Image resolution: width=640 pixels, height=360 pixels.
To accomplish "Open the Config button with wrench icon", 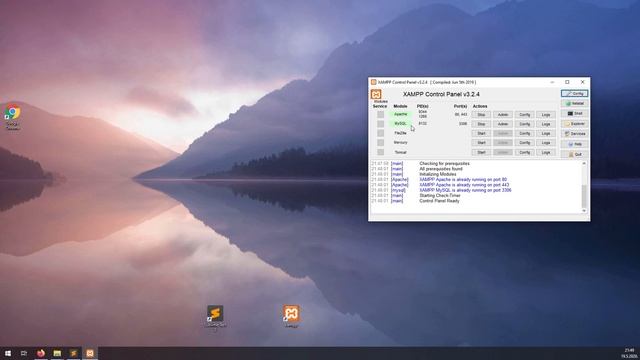I will pyautogui.click(x=574, y=93).
